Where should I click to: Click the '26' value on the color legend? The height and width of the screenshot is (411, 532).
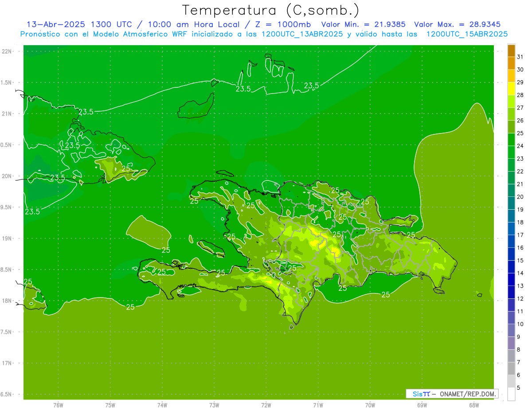520,121
